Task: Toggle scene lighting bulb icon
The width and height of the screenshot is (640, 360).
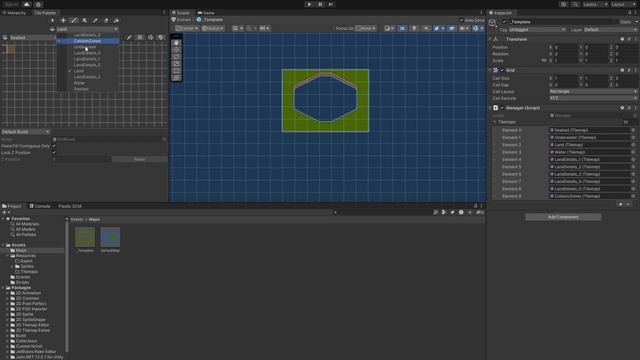Action: click(x=414, y=28)
